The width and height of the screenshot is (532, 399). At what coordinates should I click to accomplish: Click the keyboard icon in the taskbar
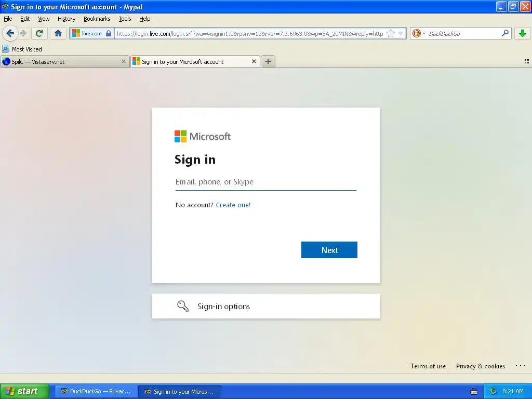click(474, 392)
